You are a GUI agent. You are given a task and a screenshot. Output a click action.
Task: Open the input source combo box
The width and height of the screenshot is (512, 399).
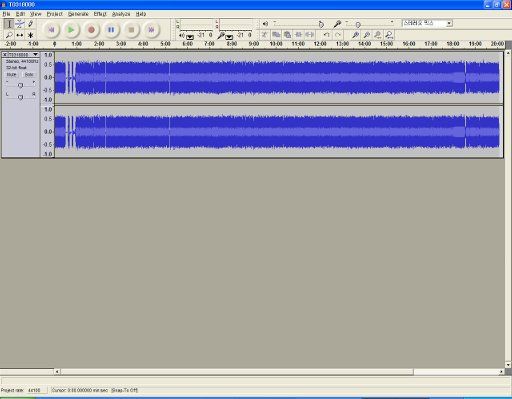tap(427, 23)
